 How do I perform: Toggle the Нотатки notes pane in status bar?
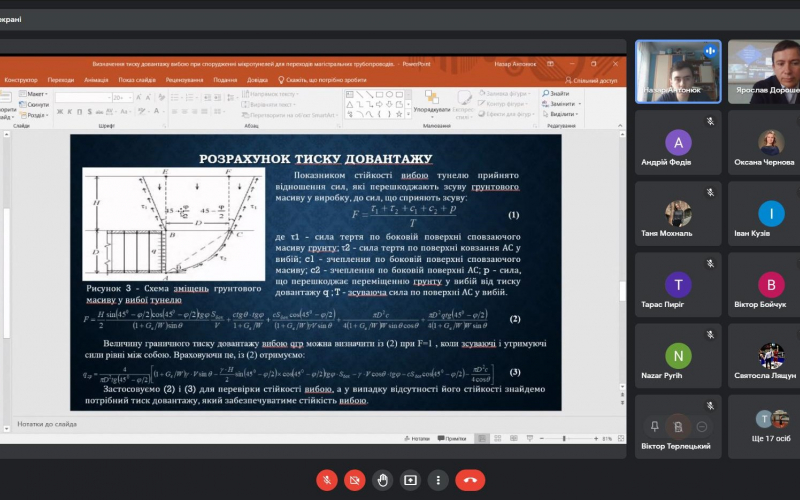(417, 438)
